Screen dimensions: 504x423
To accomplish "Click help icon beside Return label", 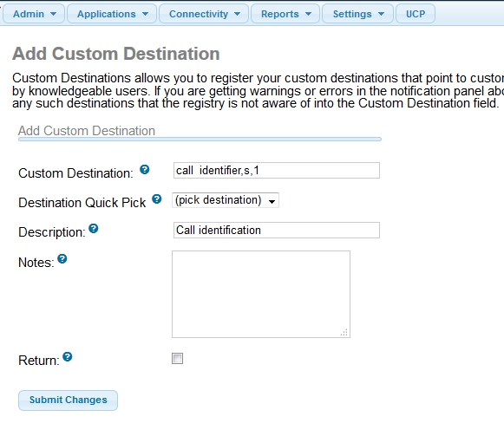I will click(68, 356).
